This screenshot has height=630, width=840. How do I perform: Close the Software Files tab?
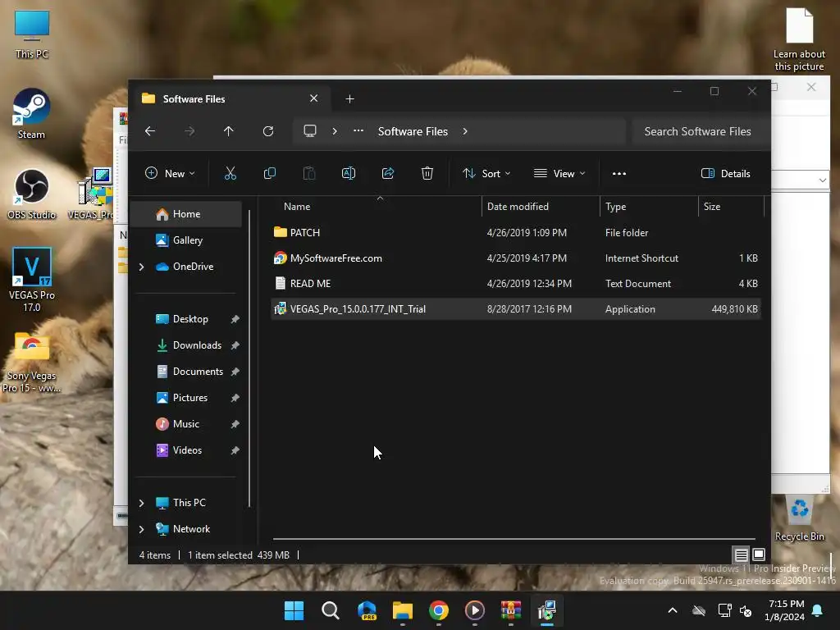coord(314,98)
